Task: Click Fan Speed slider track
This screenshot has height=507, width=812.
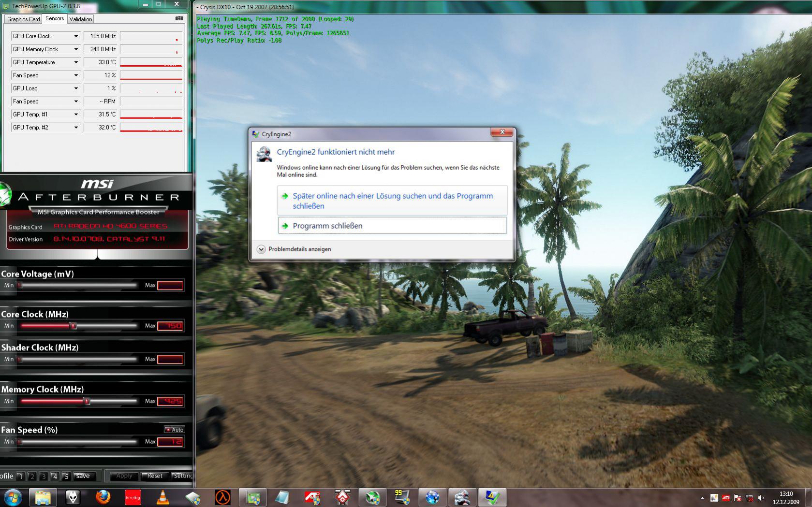Action: coord(77,442)
